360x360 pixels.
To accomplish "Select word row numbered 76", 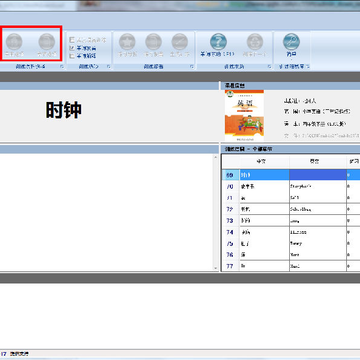I will tap(291, 255).
